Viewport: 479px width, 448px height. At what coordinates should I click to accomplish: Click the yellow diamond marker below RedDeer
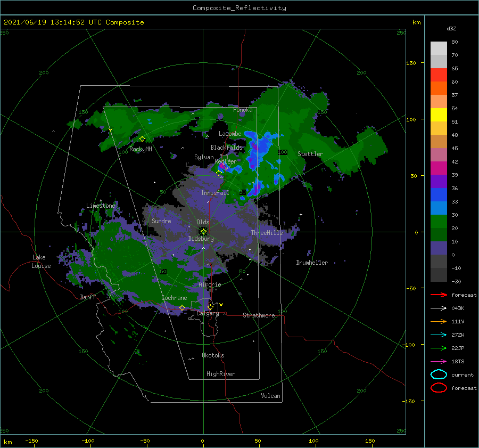pos(219,173)
